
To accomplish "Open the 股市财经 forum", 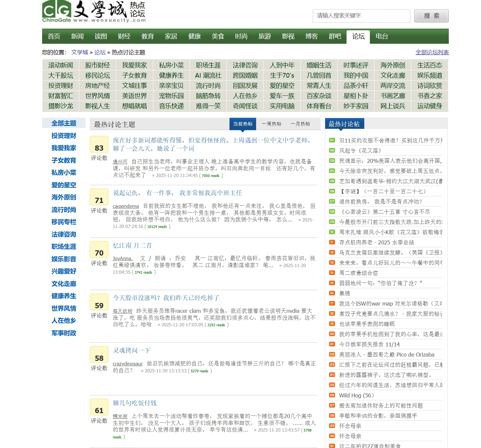I will [98, 65].
